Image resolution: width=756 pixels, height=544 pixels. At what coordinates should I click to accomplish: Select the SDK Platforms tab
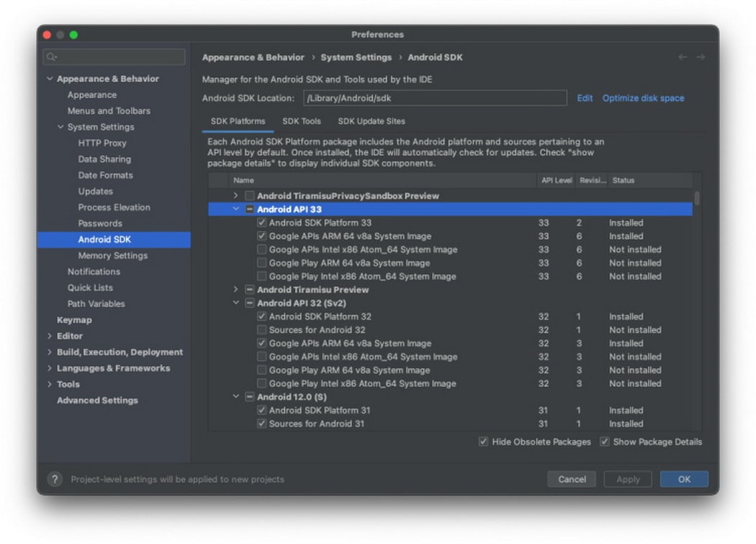coord(238,121)
